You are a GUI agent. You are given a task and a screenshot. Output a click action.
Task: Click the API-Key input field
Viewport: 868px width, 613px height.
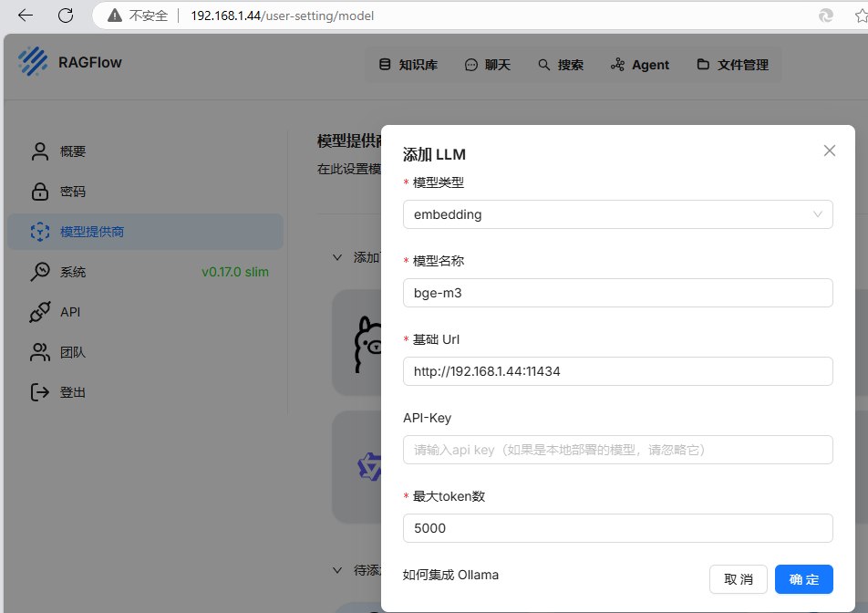[617, 450]
